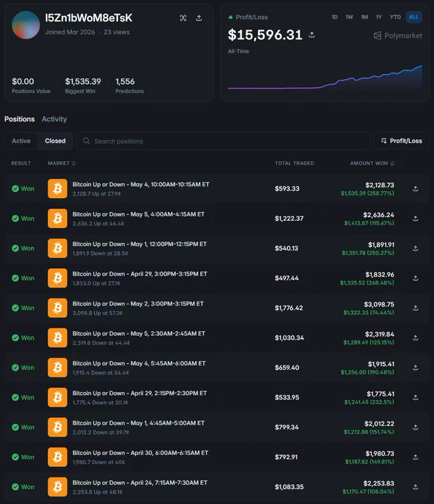Click the TOTAL TRADED column header

tap(295, 163)
